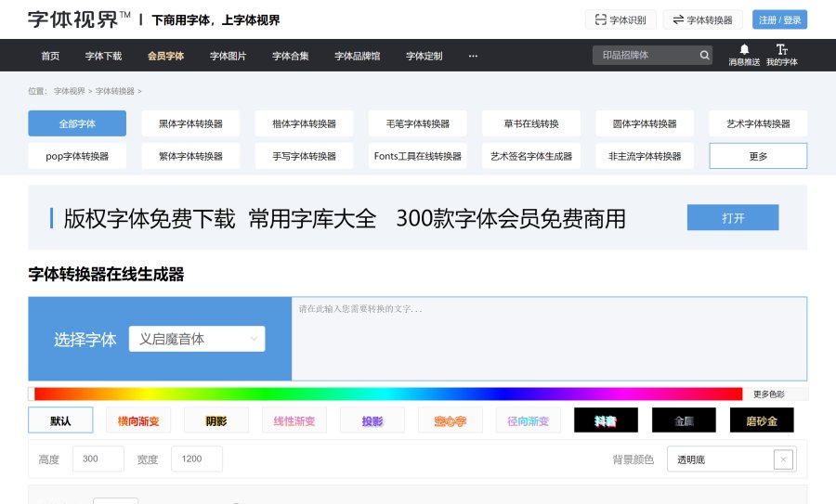Open the navbar more ellipsis menu
Screen dimensions: 836x504
point(473,56)
